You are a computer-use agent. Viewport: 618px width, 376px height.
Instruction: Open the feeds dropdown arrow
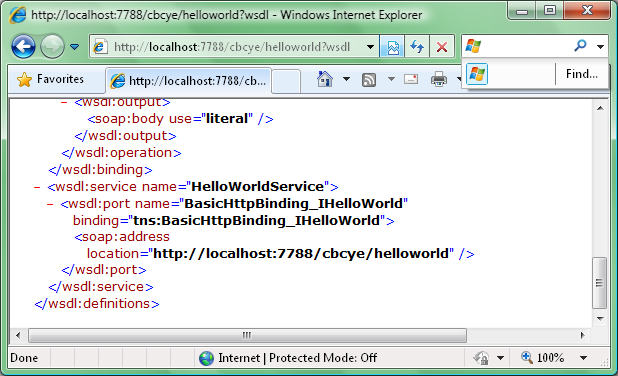[391, 79]
